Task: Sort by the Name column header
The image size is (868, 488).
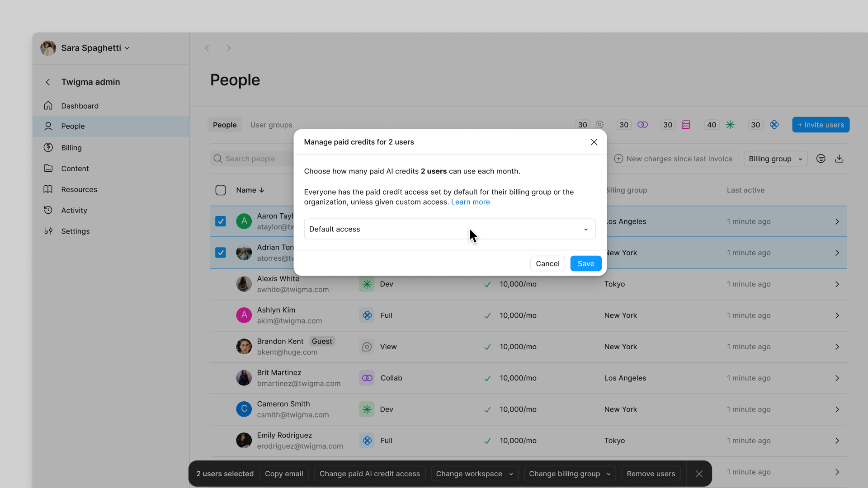Action: coord(250,190)
